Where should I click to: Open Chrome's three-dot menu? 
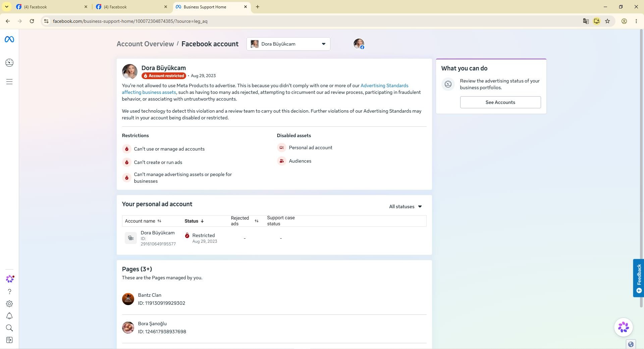click(x=636, y=21)
